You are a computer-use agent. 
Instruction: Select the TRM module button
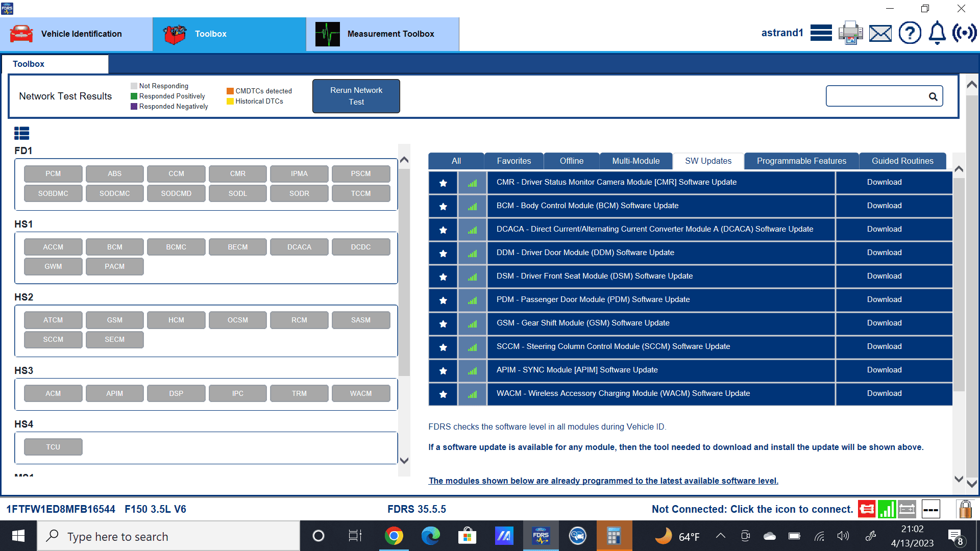[x=299, y=394]
